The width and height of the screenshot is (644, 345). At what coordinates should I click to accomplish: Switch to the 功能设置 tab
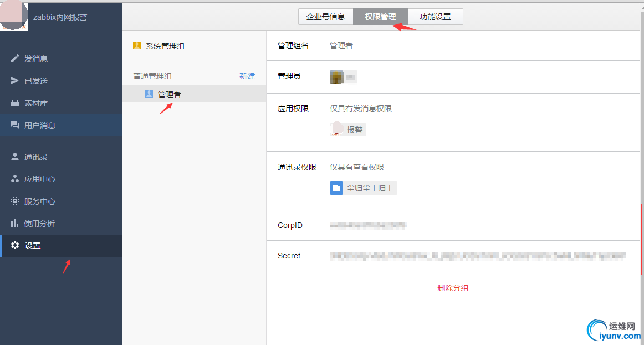(436, 17)
